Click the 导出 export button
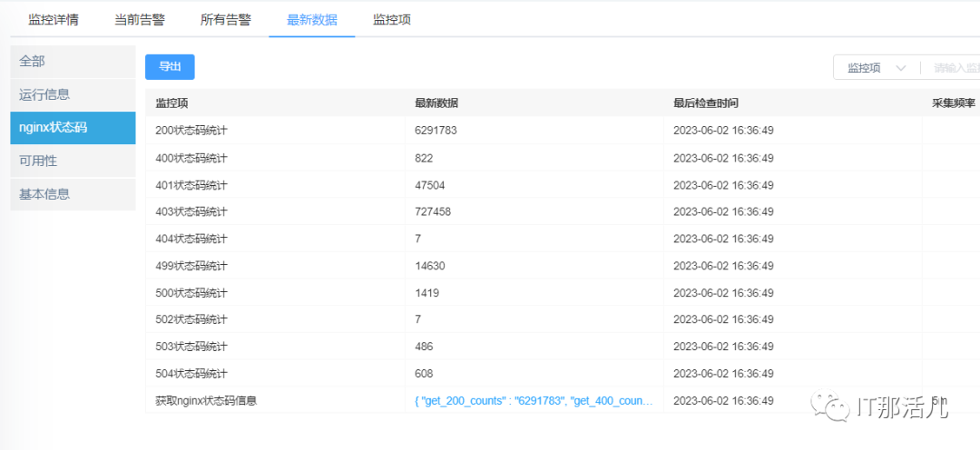This screenshot has height=450, width=980. pos(170,67)
